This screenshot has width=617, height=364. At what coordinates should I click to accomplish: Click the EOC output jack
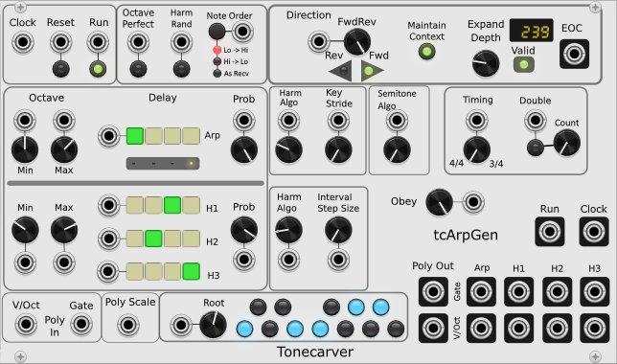coord(574,54)
